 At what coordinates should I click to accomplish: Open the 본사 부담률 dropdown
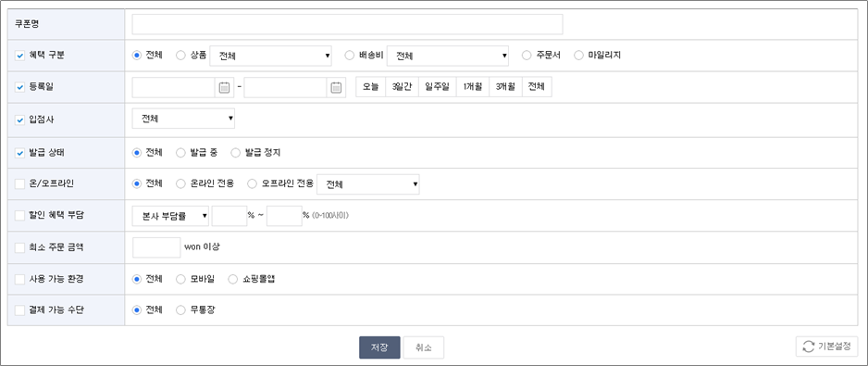170,216
